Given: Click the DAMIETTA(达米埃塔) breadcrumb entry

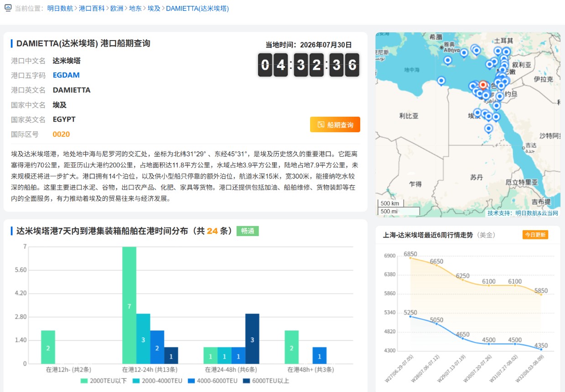Looking at the screenshot, I should [197, 8].
